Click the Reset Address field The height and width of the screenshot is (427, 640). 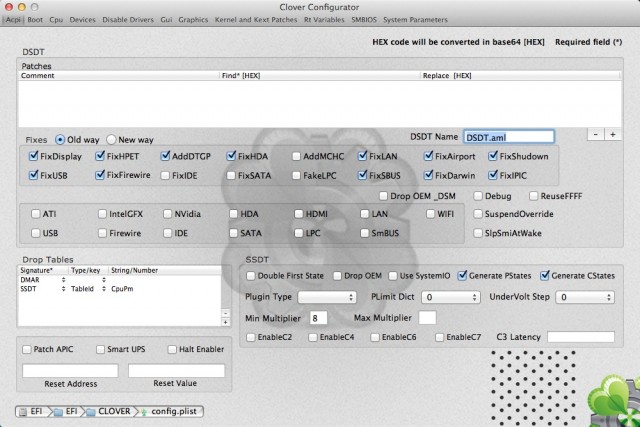70,371
